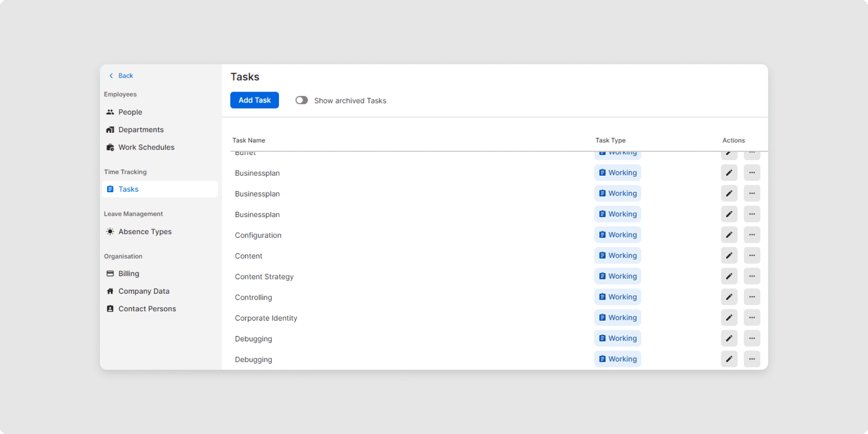Expand more actions for Corporate Identity
The width and height of the screenshot is (868, 434).
pyautogui.click(x=752, y=318)
